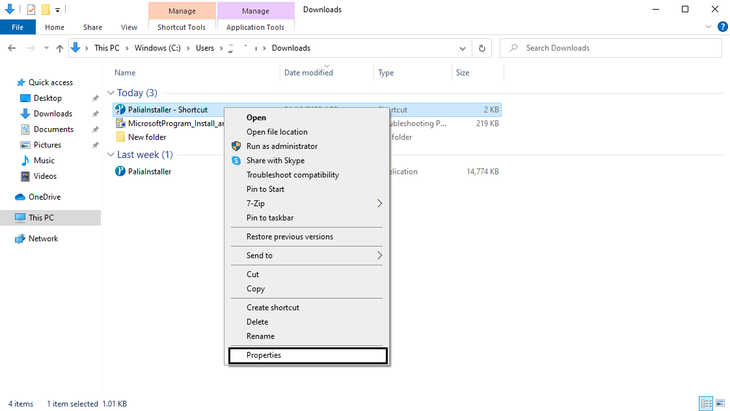Go up one folder level arrow

[x=60, y=48]
